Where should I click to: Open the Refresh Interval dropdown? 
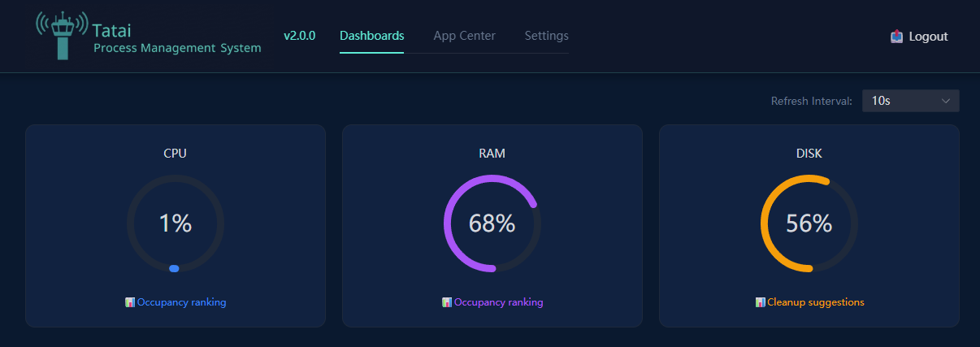pos(910,101)
